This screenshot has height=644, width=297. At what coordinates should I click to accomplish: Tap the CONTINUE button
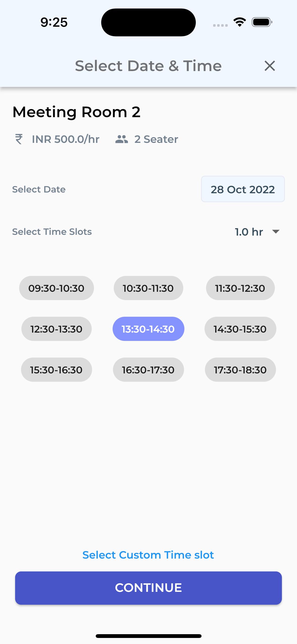(x=148, y=588)
